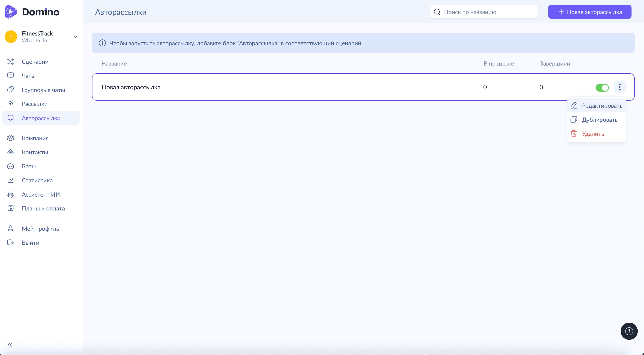Click the Контакты icon in the sidebar
The image size is (644, 355).
[x=11, y=152]
